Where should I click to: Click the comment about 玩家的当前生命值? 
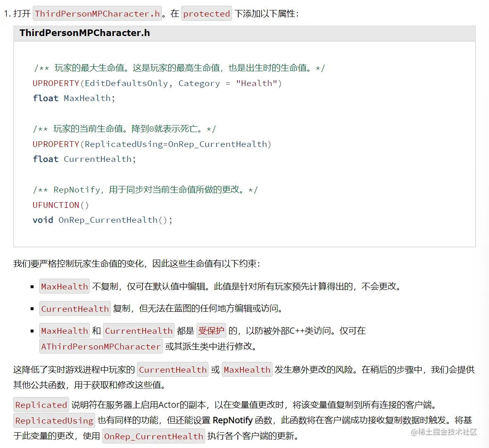click(x=125, y=129)
